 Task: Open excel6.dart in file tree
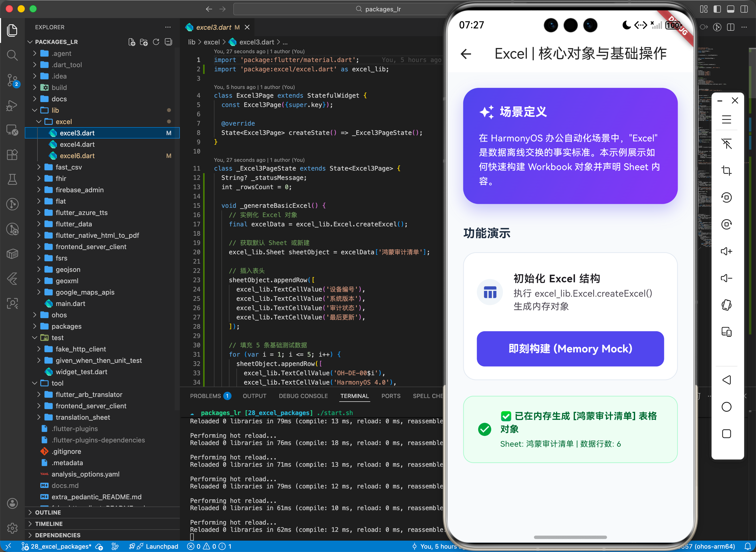(77, 156)
